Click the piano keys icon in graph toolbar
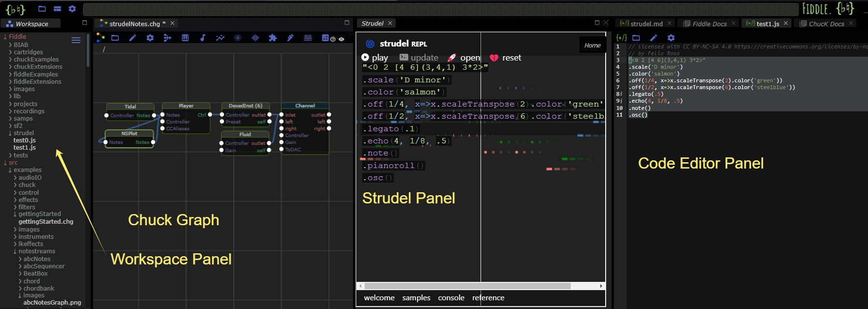 pos(185,38)
